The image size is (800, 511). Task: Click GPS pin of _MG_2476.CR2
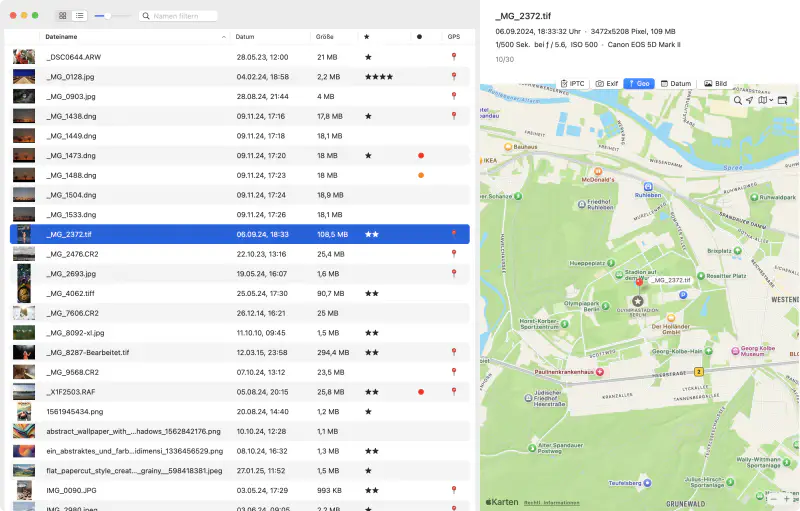pyautogui.click(x=454, y=253)
